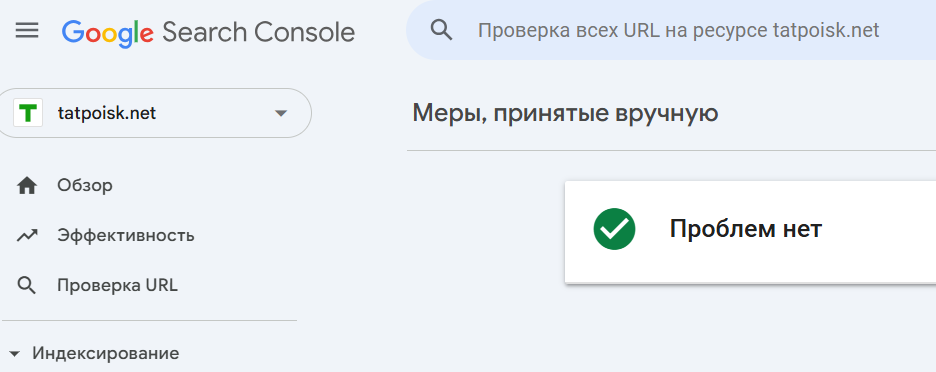Image resolution: width=936 pixels, height=372 pixels.
Task: Click the green checkmark status icon
Action: click(x=614, y=229)
